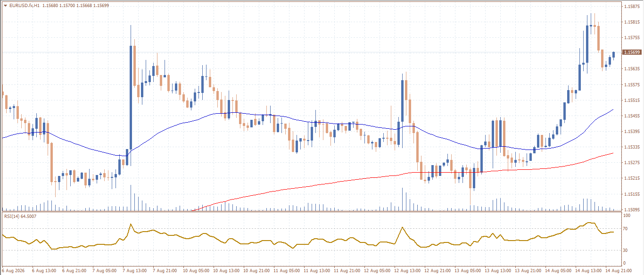Click the 6 Aug 2026 time label
Viewport: 644px width, 275px height.
pos(13,271)
